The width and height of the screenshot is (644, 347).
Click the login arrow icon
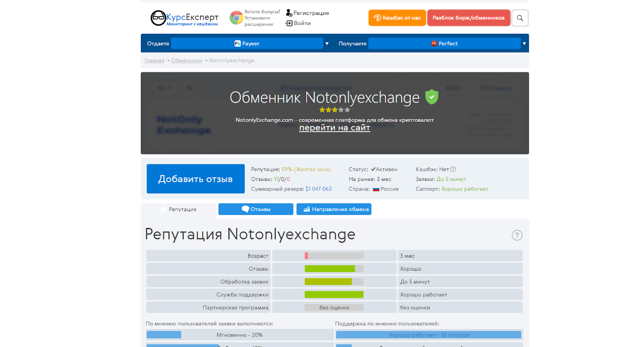click(289, 23)
